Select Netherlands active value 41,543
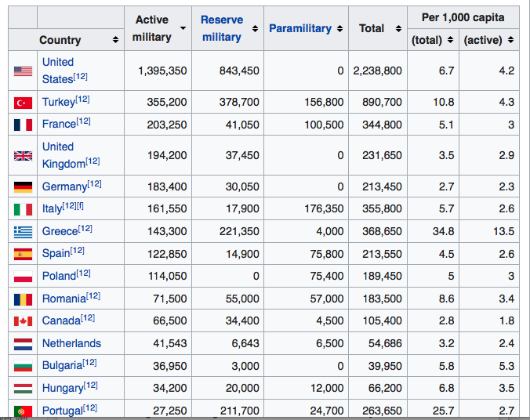 (x=169, y=343)
